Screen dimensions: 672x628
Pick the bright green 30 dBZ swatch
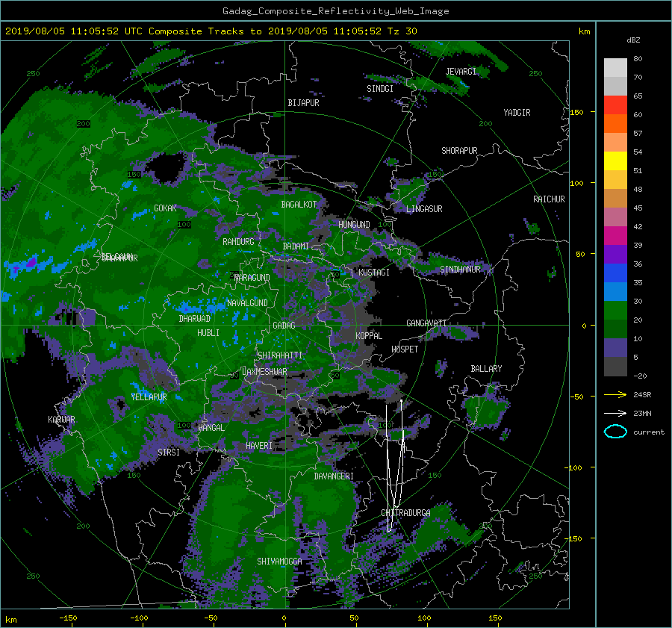pyautogui.click(x=615, y=311)
